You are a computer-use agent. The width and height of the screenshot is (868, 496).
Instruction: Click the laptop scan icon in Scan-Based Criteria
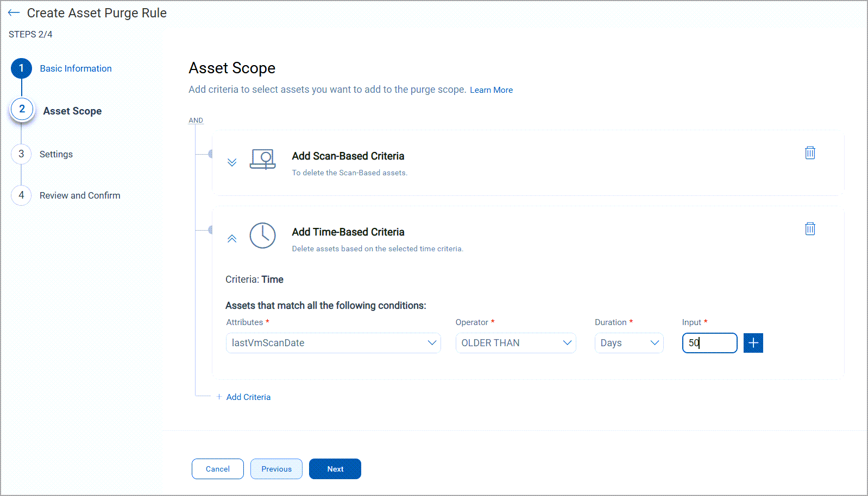coord(263,160)
